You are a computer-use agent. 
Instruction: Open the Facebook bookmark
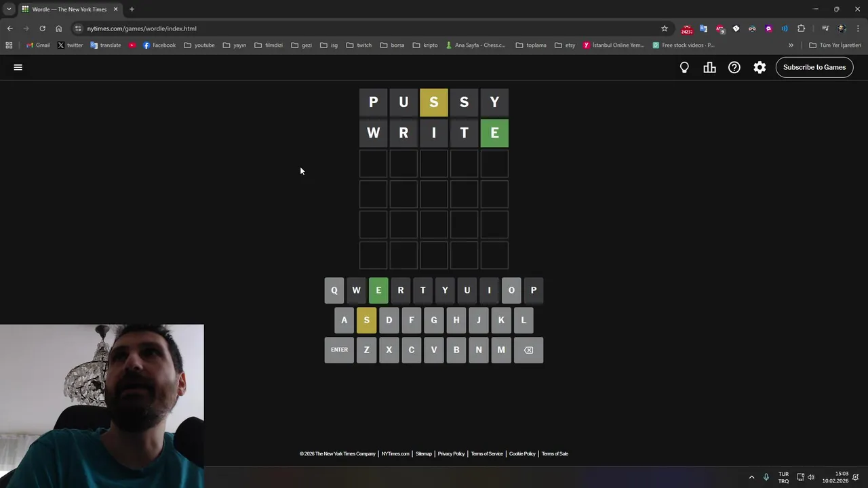[x=159, y=45]
